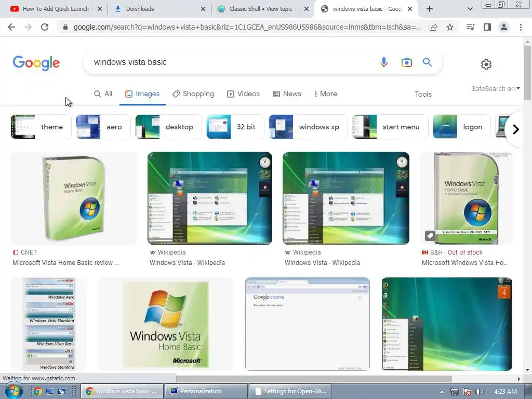Click the Google logo

36,63
